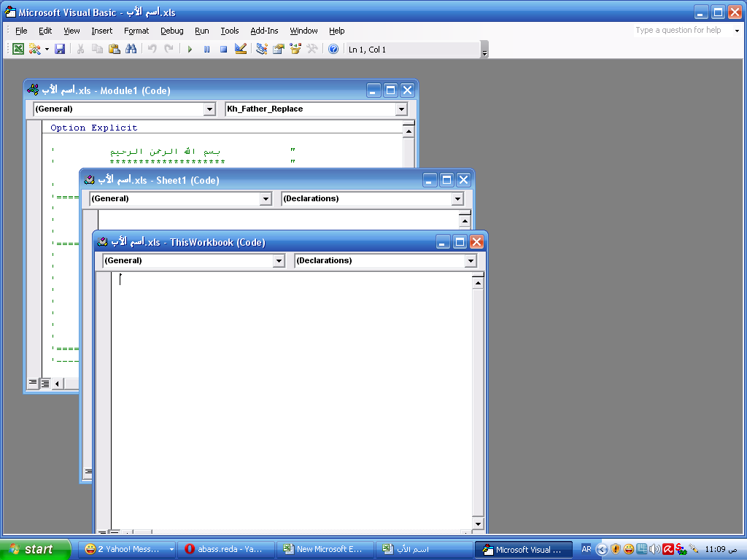747x560 pixels.
Task: Click the Copy icon in the toolbar
Action: pyautogui.click(x=97, y=49)
